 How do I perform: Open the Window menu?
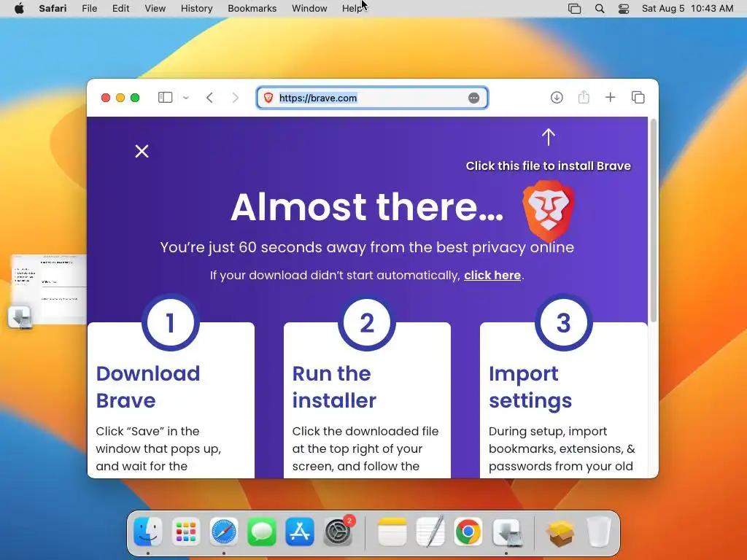pyautogui.click(x=309, y=9)
